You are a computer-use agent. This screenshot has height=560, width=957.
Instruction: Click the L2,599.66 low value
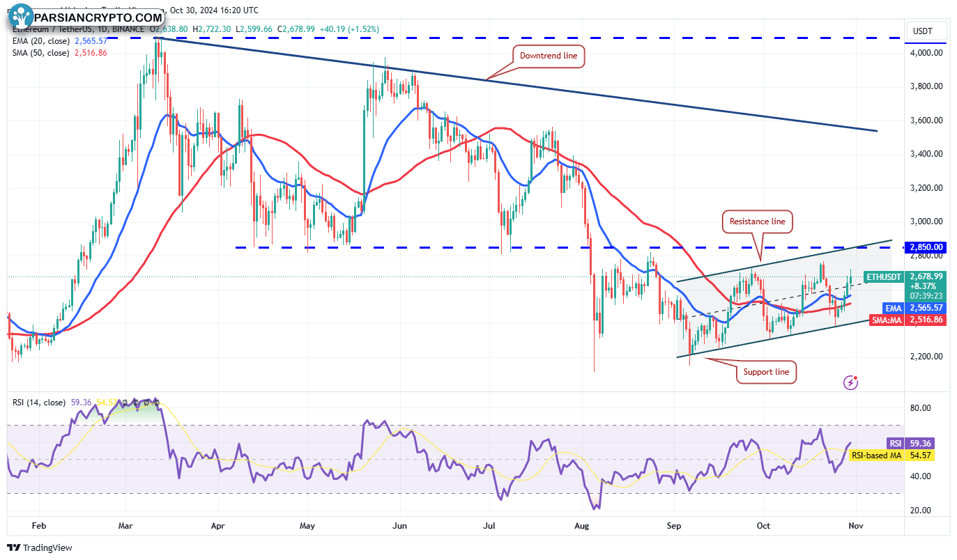click(x=256, y=30)
